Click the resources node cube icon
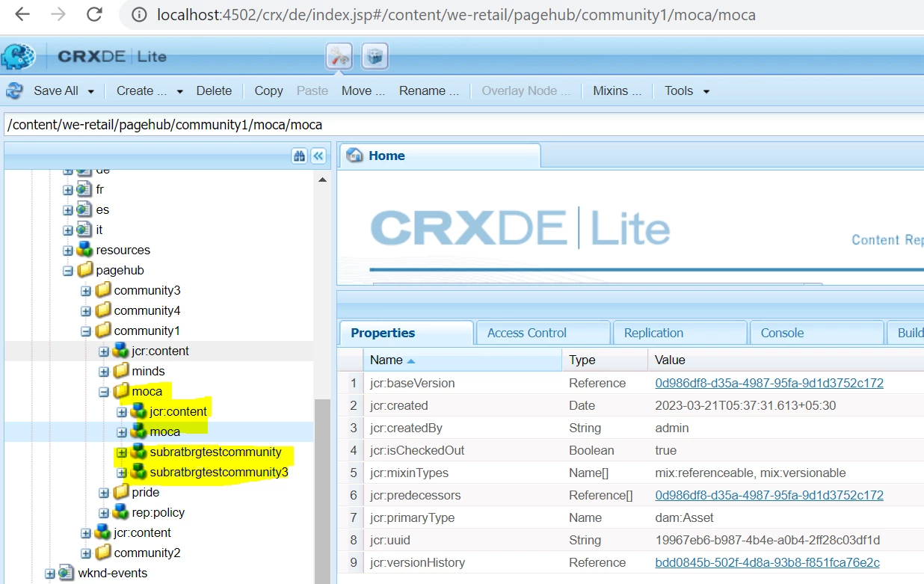 pos(84,250)
